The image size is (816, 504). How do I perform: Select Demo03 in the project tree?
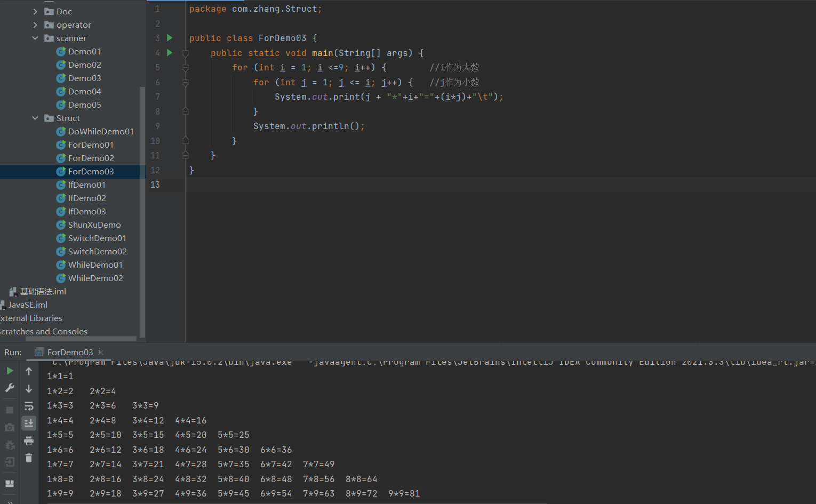click(x=84, y=78)
